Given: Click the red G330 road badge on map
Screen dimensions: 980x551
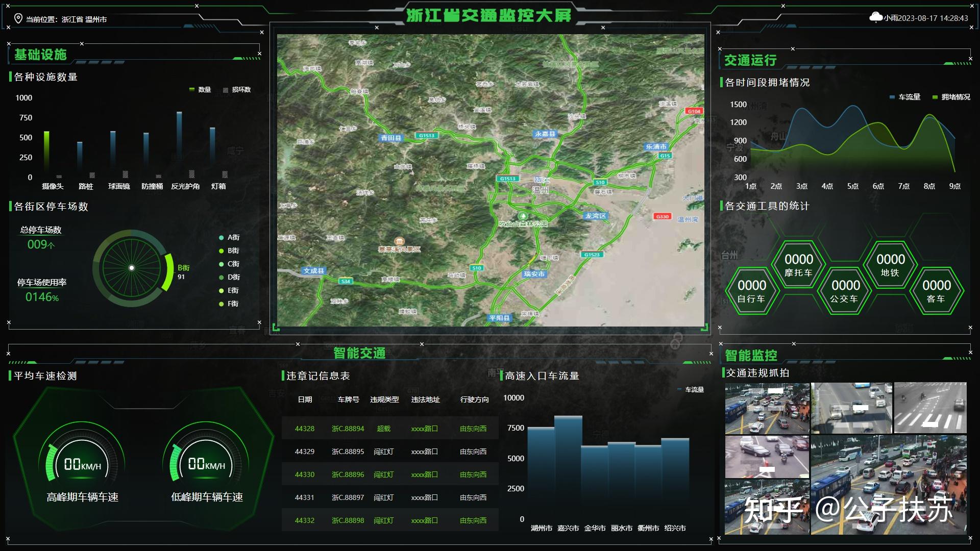Looking at the screenshot, I should coord(662,216).
